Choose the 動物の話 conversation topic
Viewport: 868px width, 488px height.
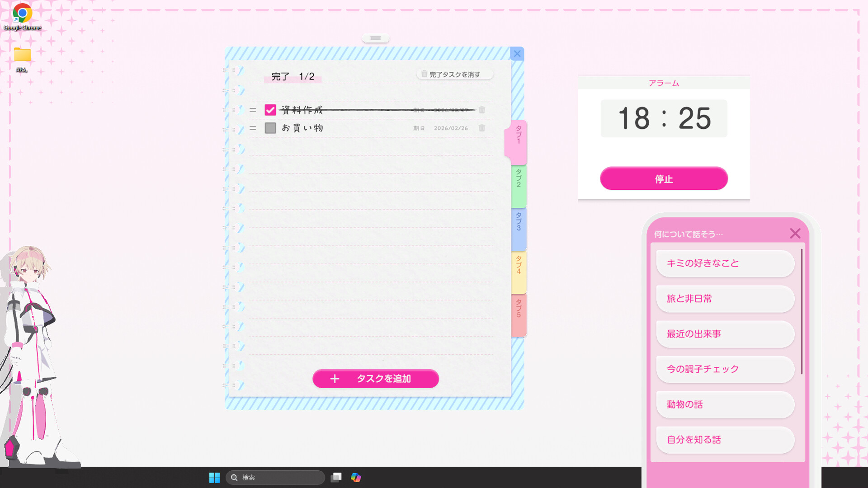pos(725,404)
